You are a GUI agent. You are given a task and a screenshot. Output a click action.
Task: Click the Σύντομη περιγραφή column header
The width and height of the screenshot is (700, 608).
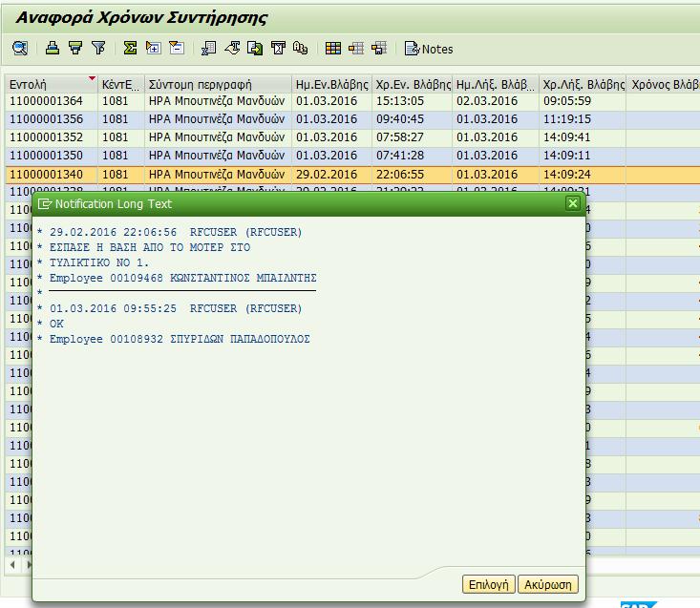click(218, 84)
